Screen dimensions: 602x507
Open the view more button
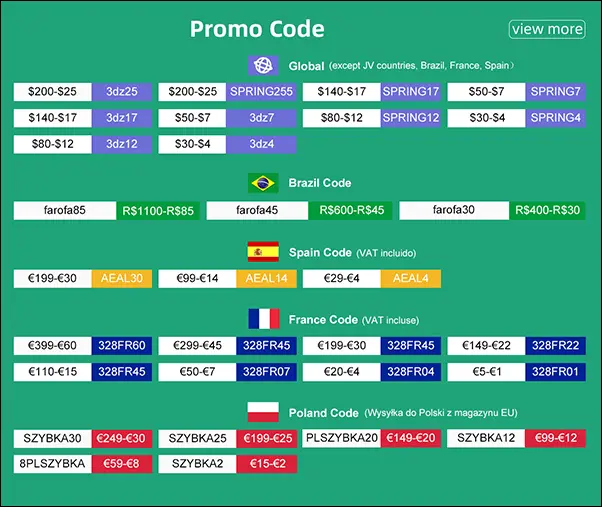pos(546,29)
